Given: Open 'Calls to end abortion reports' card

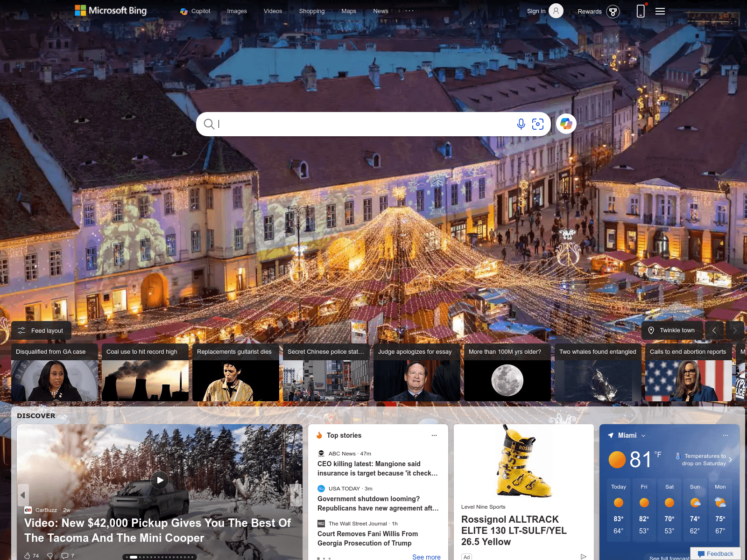Looking at the screenshot, I should tap(689, 372).
